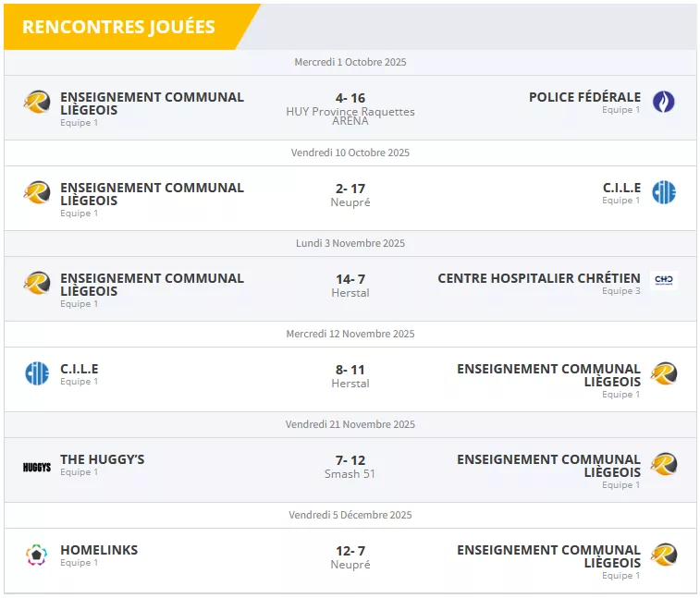This screenshot has width=700, height=598.
Task: Click the Homelinks team logo
Action: pyautogui.click(x=37, y=555)
